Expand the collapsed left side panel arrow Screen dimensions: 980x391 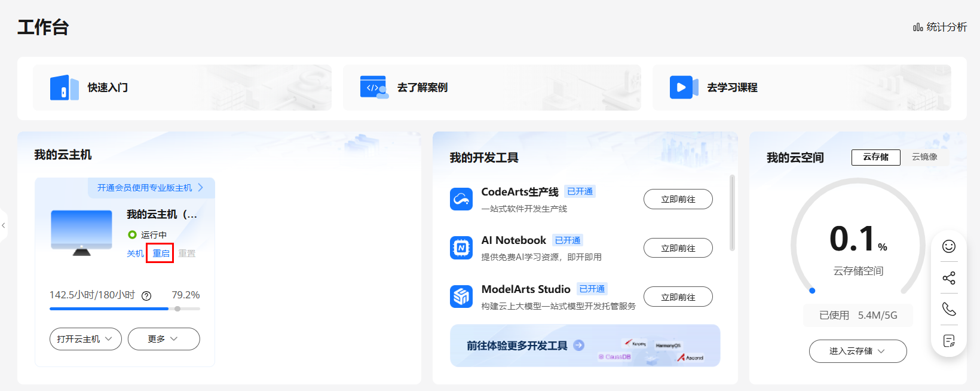[x=4, y=225]
